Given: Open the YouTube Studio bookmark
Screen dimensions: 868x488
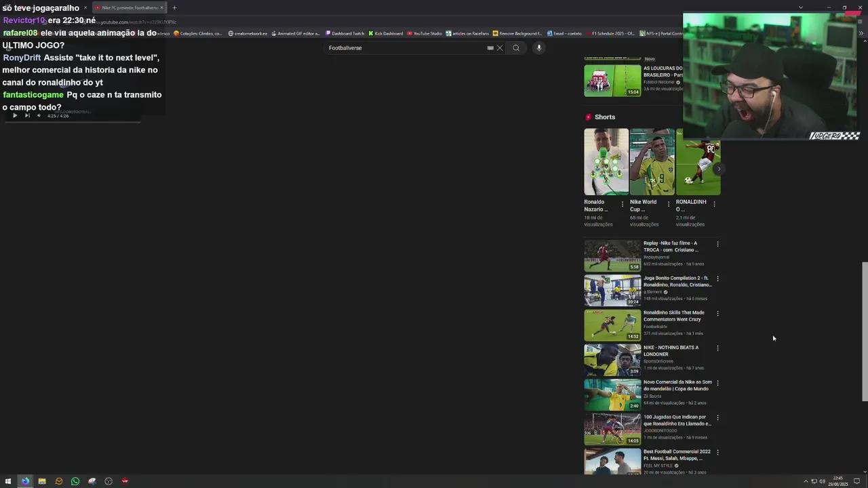Looking at the screenshot, I should tap(425, 33).
